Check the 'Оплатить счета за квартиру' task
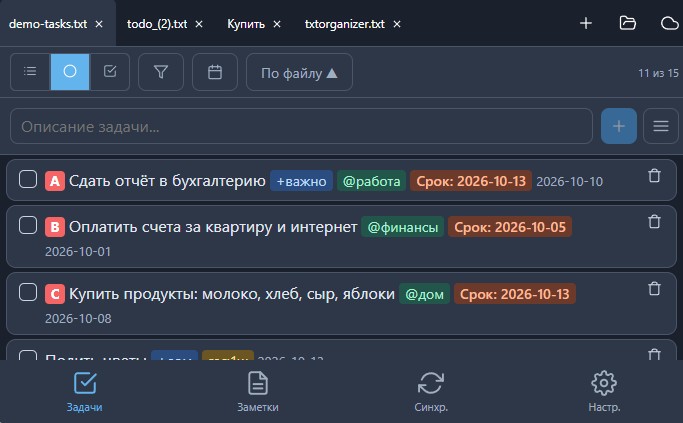This screenshot has width=683, height=423. (28, 225)
